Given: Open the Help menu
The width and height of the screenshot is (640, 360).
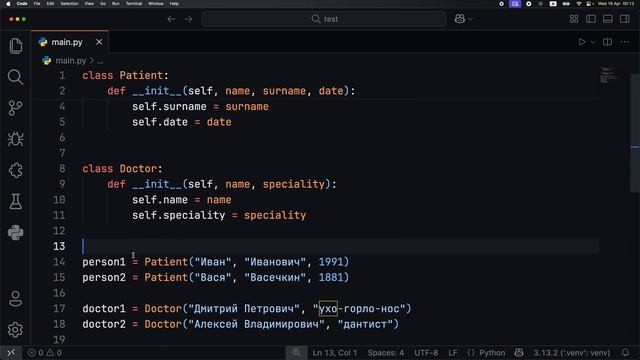Looking at the screenshot, I should pyautogui.click(x=174, y=4).
